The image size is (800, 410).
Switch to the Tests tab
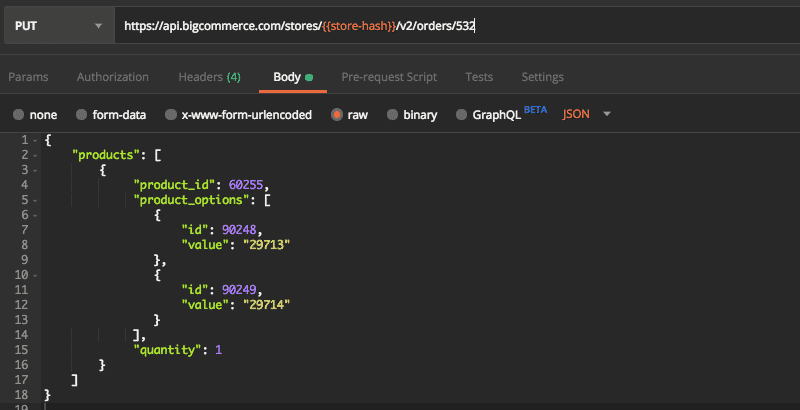479,77
